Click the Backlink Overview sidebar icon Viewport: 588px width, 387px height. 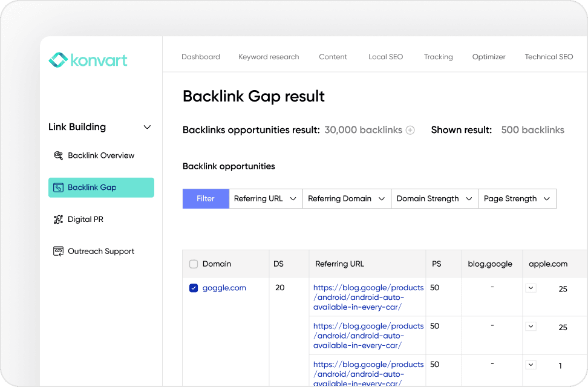(58, 155)
